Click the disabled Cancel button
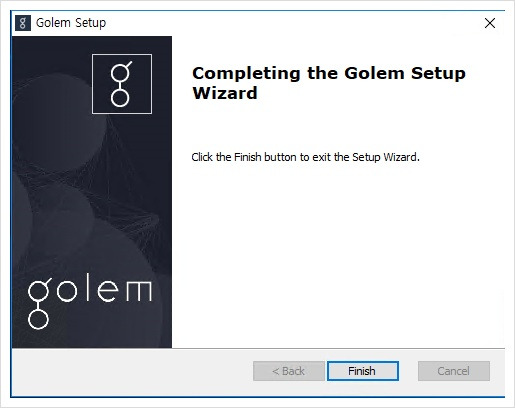This screenshot has height=408, width=515. [x=454, y=371]
